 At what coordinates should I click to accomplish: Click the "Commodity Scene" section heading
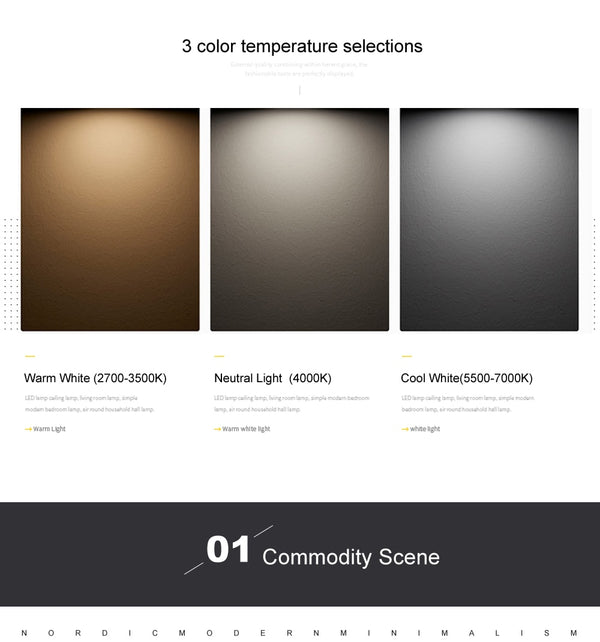pos(350,557)
